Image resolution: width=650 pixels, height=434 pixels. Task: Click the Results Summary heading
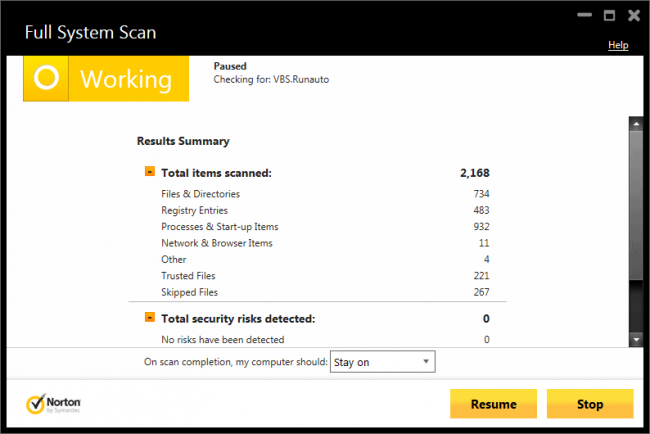183,141
